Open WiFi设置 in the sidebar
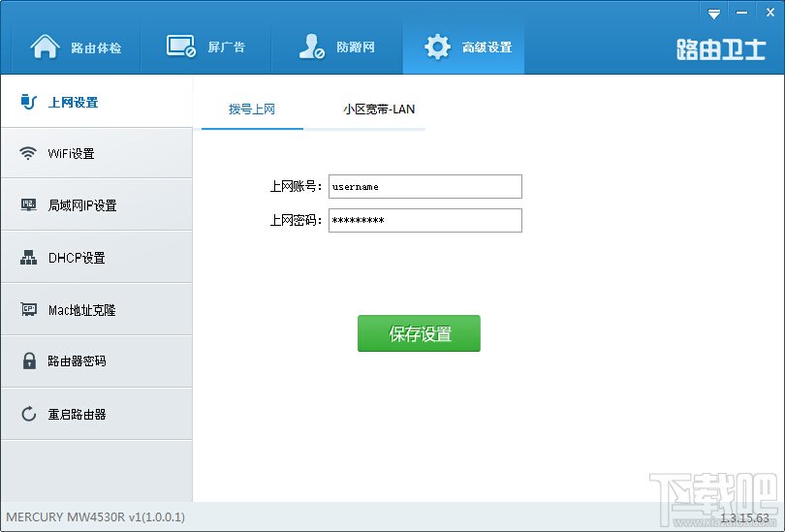Viewport: 785px width, 532px height. click(97, 153)
